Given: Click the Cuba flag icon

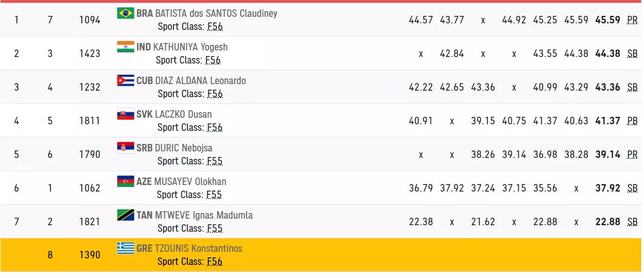Looking at the screenshot, I should (x=125, y=80).
